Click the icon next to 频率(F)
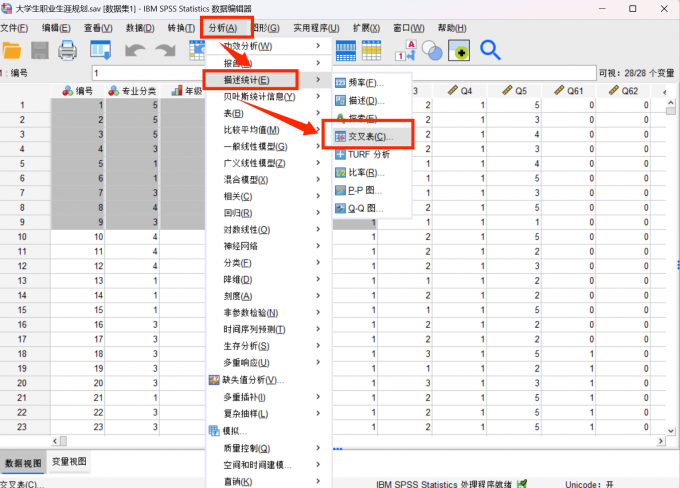The width and height of the screenshot is (680, 488). point(340,82)
